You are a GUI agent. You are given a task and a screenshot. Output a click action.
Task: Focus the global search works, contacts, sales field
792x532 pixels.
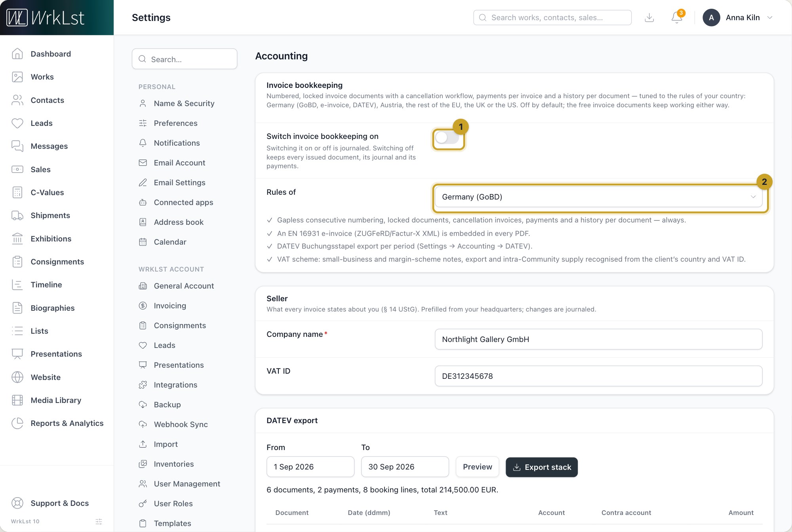pyautogui.click(x=552, y=17)
